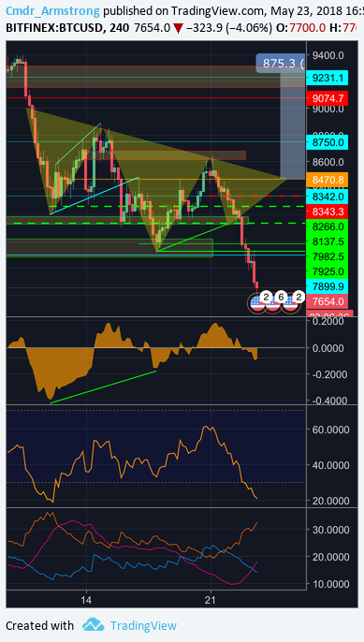The width and height of the screenshot is (364, 642).
Task: Click the date label 14 on time axis
Action: pyautogui.click(x=86, y=600)
